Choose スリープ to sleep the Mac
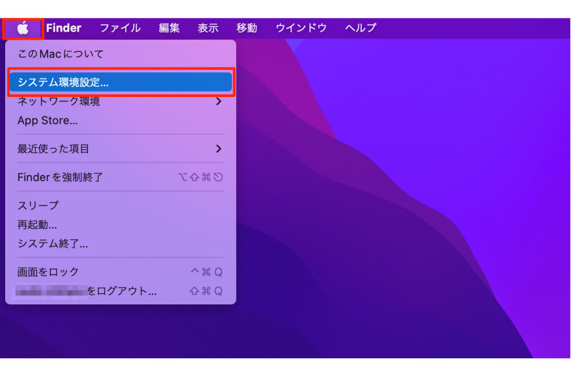 coord(38,206)
